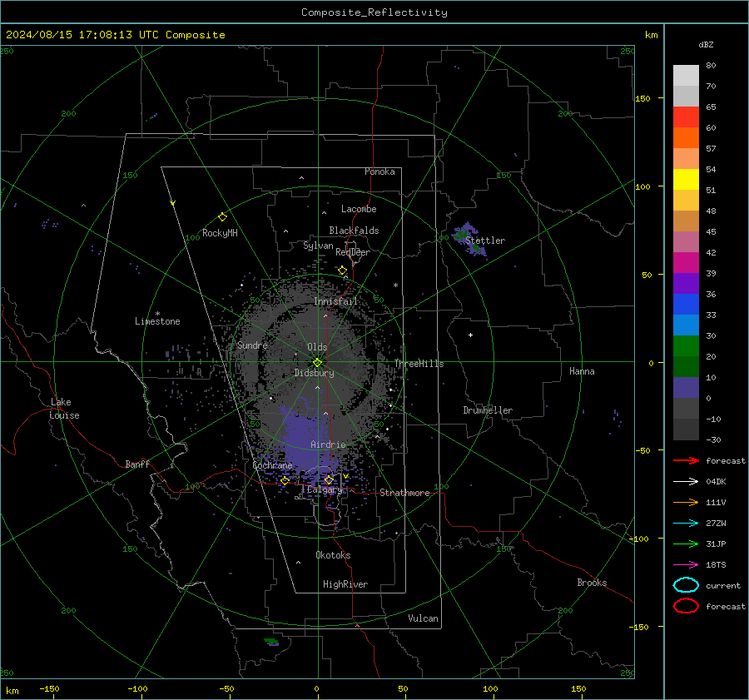Select the -30 dBZ dark gray swatch

click(x=686, y=429)
